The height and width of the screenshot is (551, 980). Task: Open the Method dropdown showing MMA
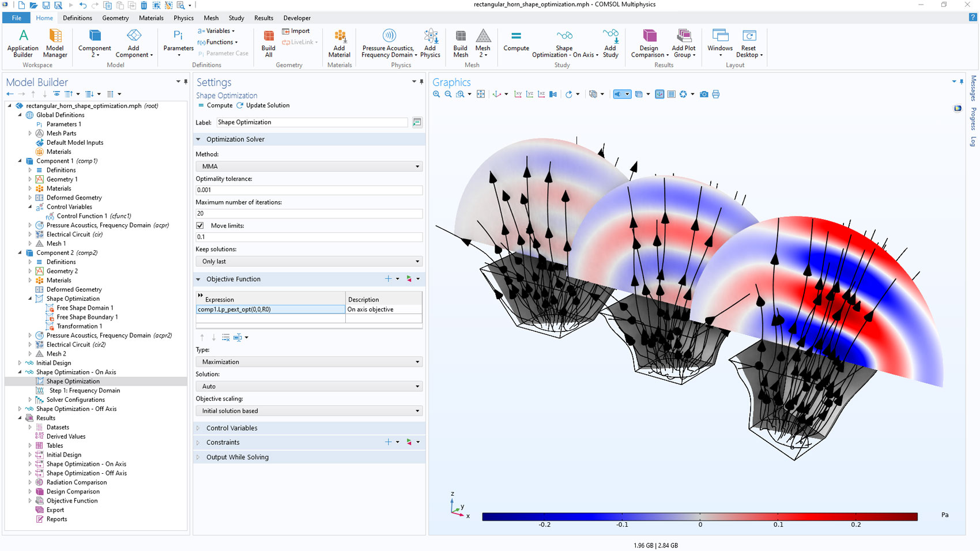309,167
